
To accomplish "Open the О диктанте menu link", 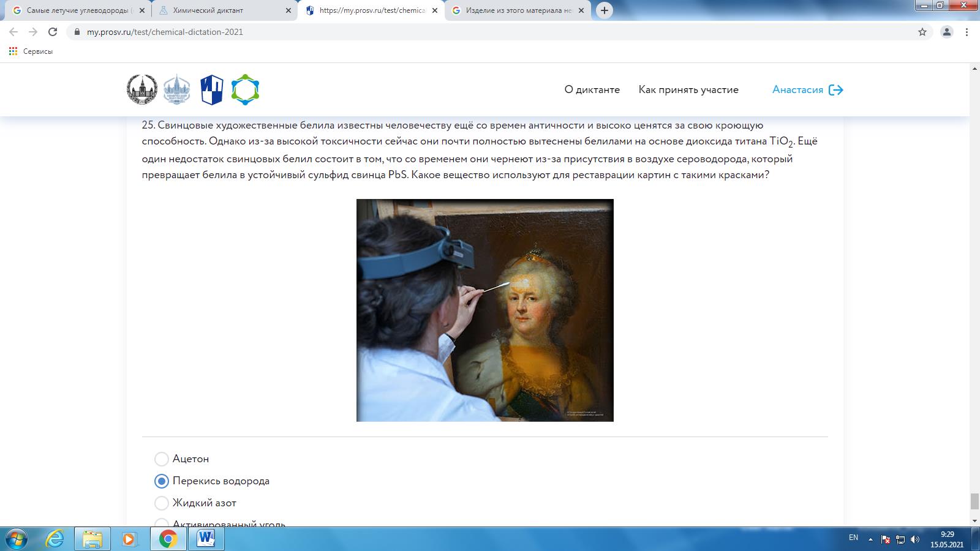I will point(592,89).
